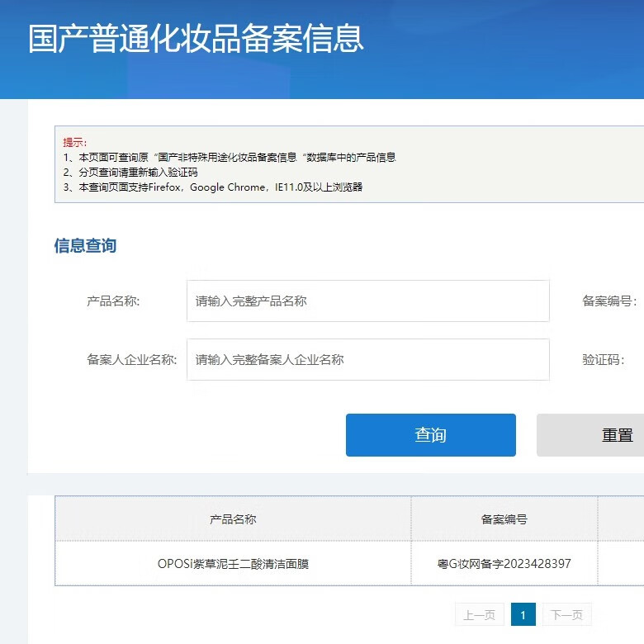This screenshot has width=644, height=644.
Task: Click the blue 查询 button
Action: coord(431,435)
